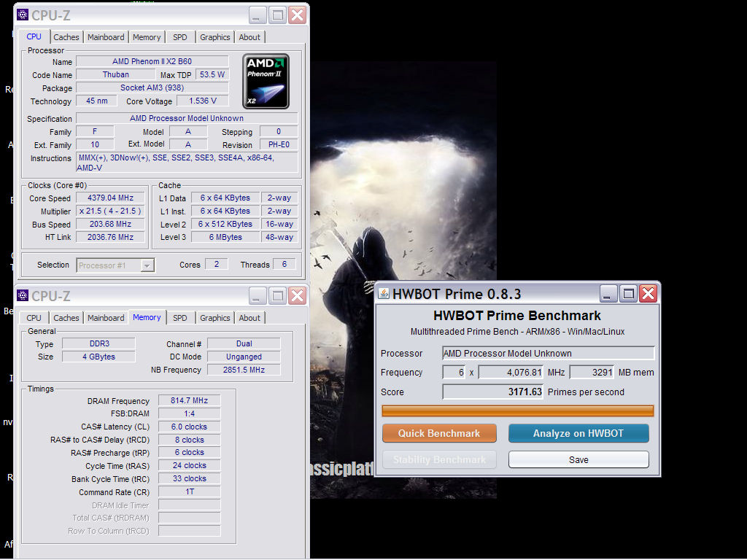Open Mainboard tab in top CPU-Z window
The image size is (747, 560).
(106, 37)
